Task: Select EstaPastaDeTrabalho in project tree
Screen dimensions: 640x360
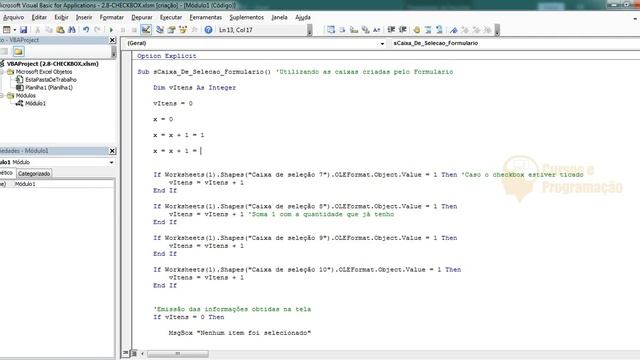Action: pos(51,80)
